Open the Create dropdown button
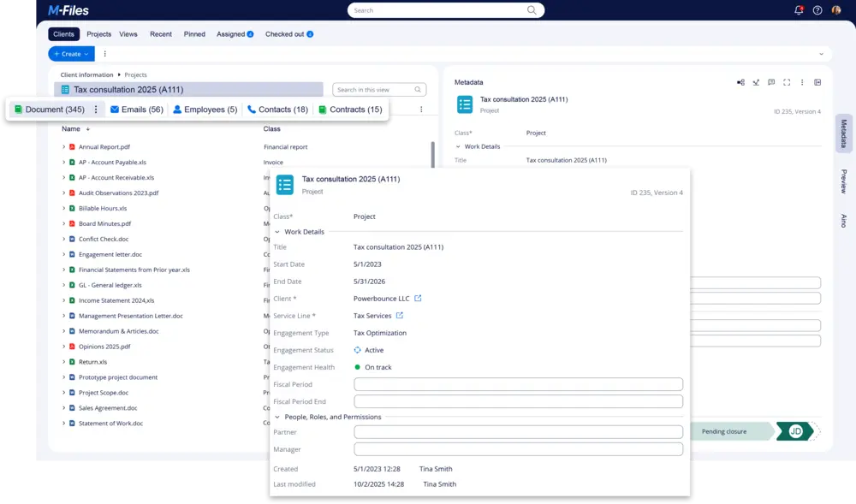Screen dimensions: 856x504 pyautogui.click(x=71, y=54)
